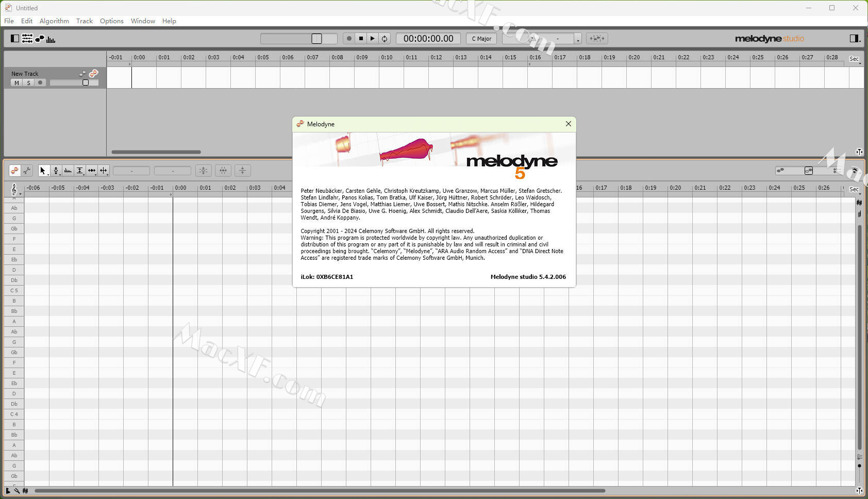Click 0:20 marker in note editor ruler
868x499 pixels.
point(675,188)
